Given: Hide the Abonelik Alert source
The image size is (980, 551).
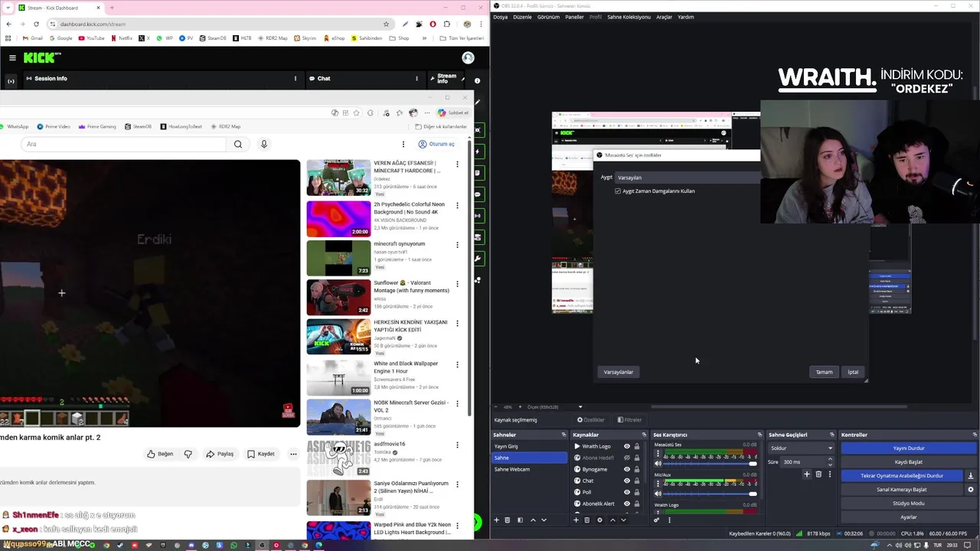Looking at the screenshot, I should 626,504.
